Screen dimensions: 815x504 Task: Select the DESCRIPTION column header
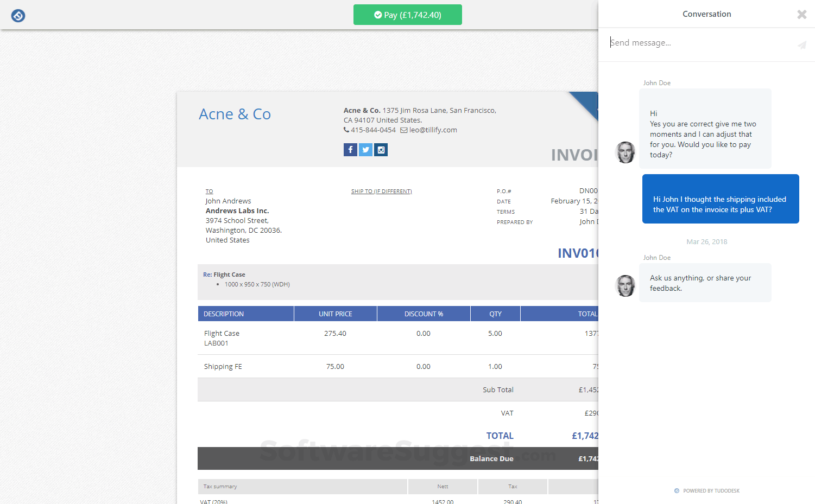246,314
